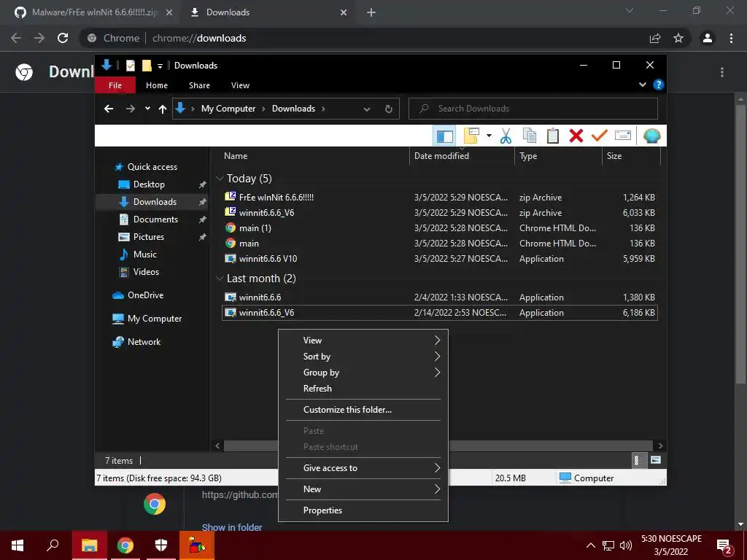Open the Give access to submenu

(363, 468)
